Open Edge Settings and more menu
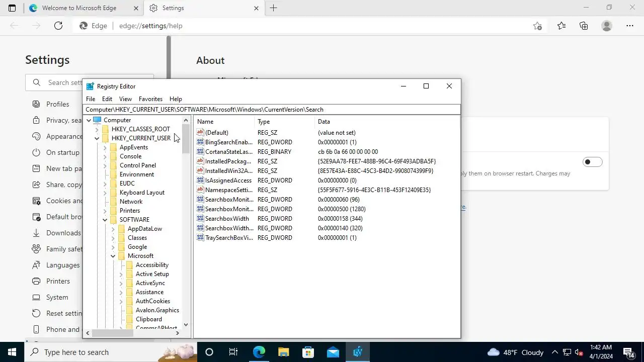This screenshot has width=644, height=362. pos(630,26)
